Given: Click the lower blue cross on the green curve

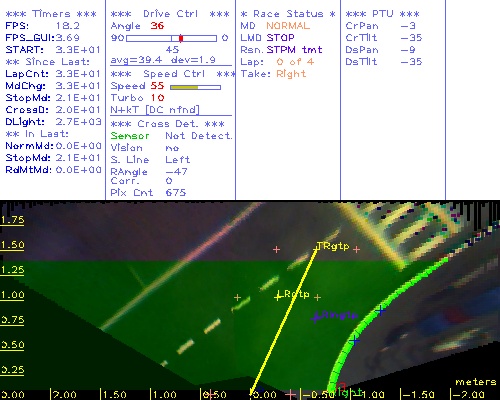Looking at the screenshot, I should pos(355,341).
